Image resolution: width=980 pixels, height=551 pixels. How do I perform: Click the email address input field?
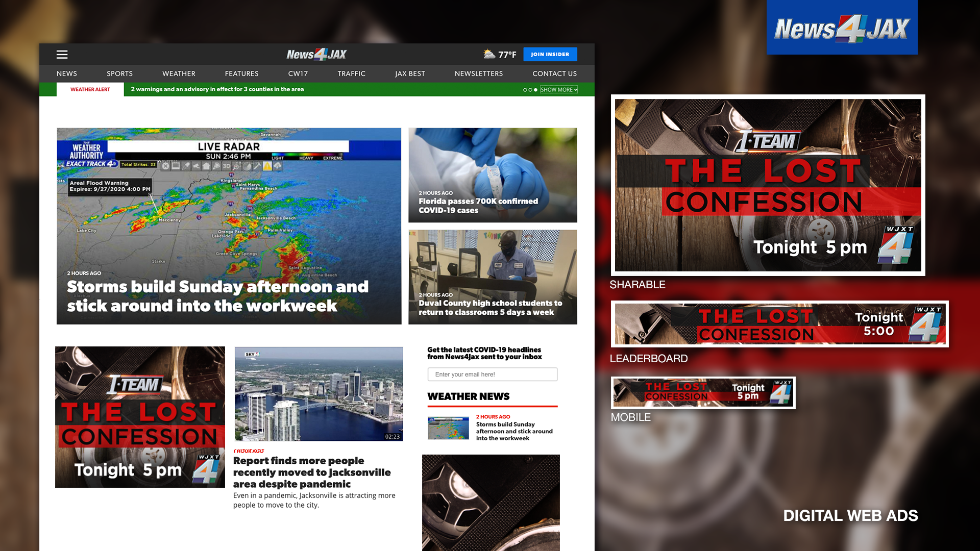tap(493, 374)
